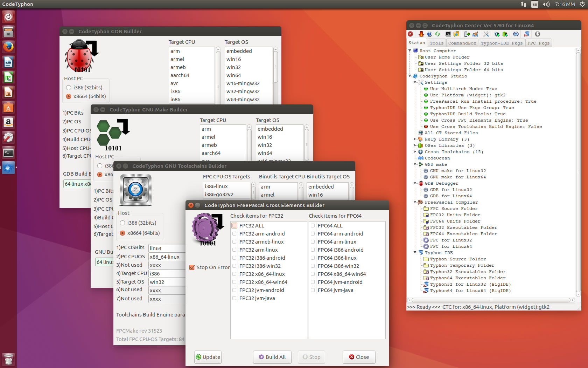
Task: Select aarch64 in GDB Builder Target CPU list
Action: [191, 75]
